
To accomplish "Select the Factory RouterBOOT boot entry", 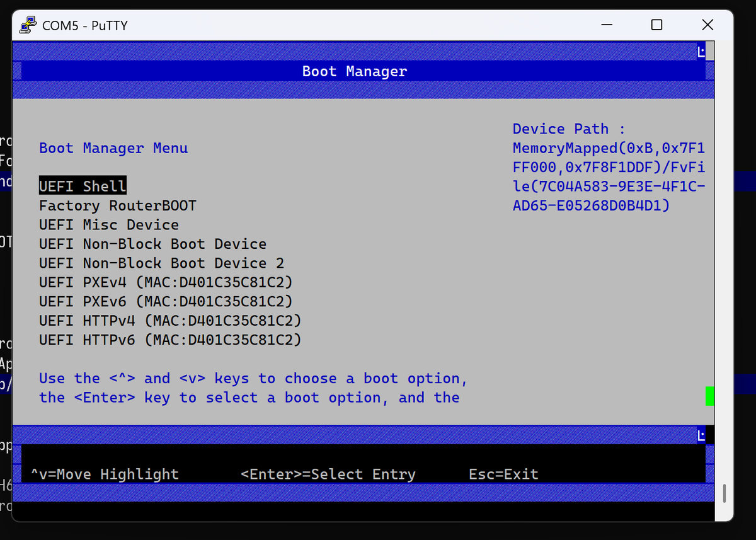I will pyautogui.click(x=118, y=205).
